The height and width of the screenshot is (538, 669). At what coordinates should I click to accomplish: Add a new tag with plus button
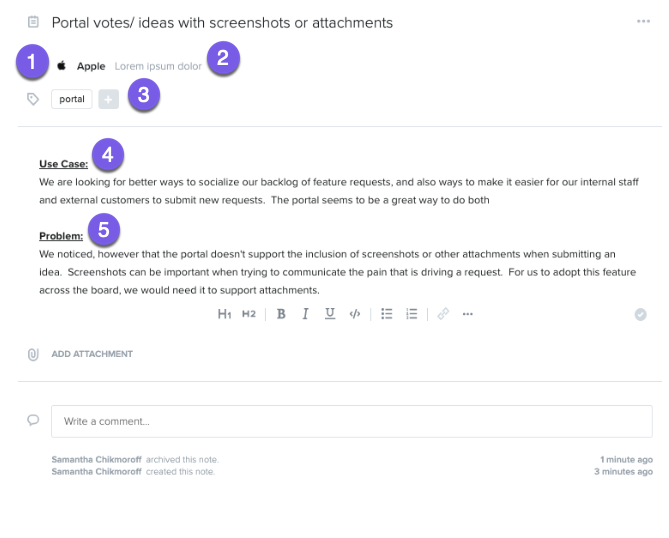[x=108, y=99]
